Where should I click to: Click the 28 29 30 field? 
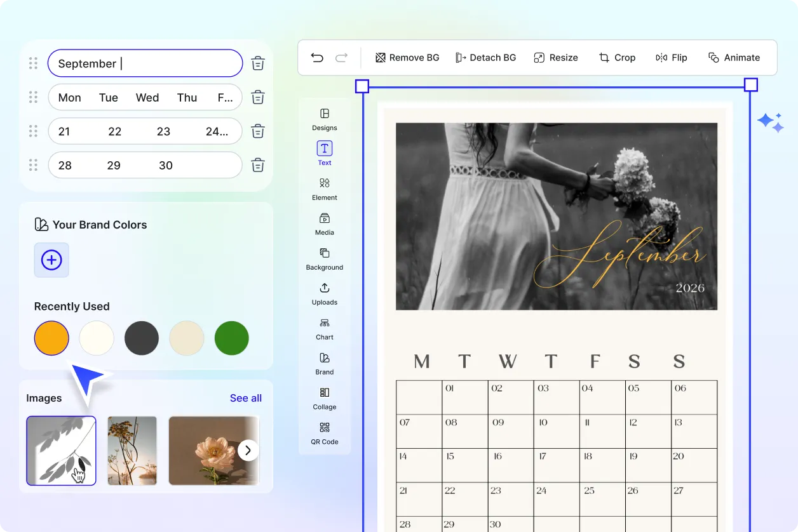click(x=145, y=165)
